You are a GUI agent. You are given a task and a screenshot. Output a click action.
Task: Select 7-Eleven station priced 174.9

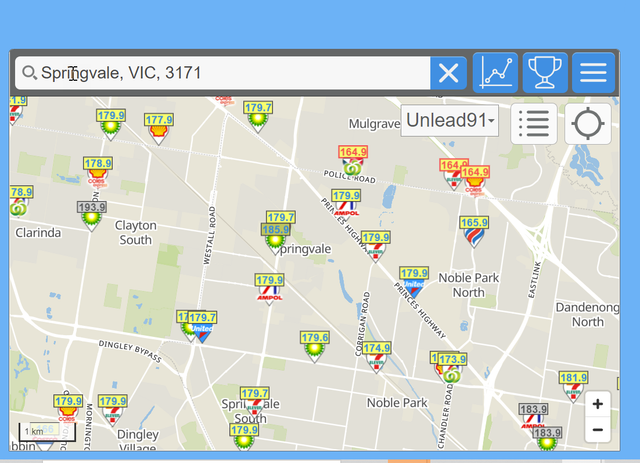(376, 357)
